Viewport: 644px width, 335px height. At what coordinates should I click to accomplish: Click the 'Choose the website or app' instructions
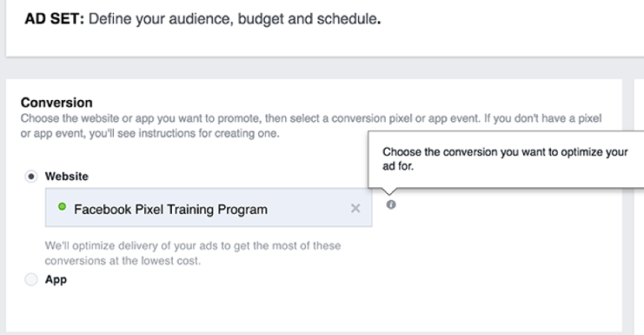(311, 126)
